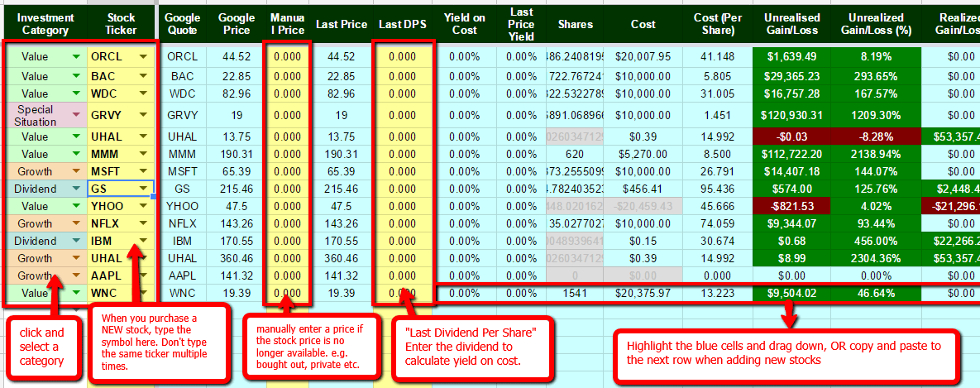Open the category dropdown in the BAC row
The height and width of the screenshot is (388, 980).
point(76,76)
